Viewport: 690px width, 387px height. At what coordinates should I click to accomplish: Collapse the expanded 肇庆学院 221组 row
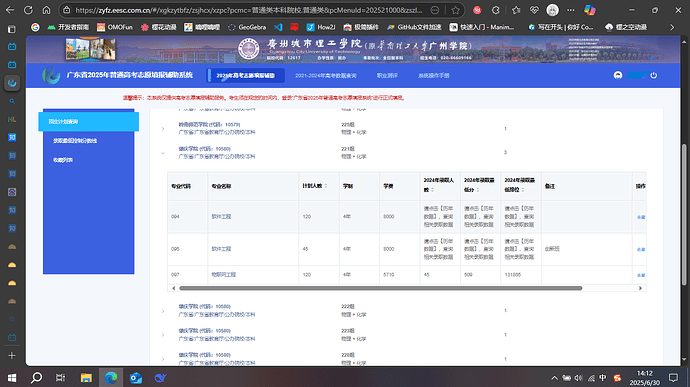pos(163,153)
